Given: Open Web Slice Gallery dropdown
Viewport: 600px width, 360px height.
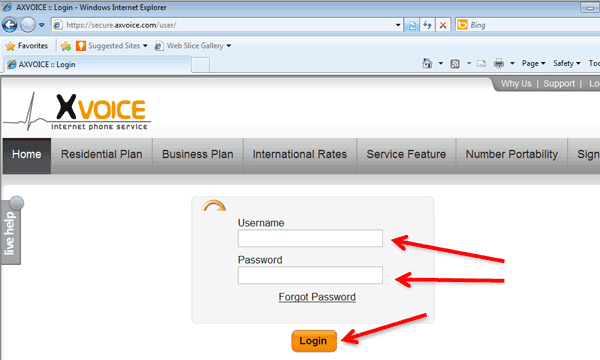Looking at the screenshot, I should [193, 46].
